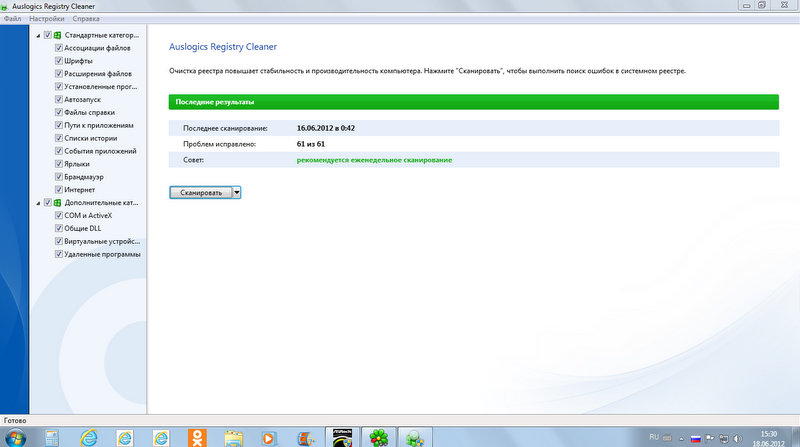
Task: Open the Сканировать button dropdown arrow
Action: [236, 192]
